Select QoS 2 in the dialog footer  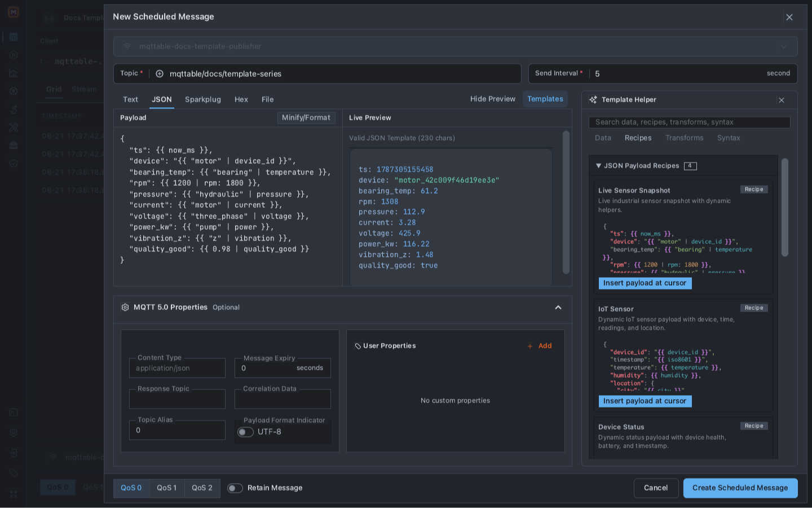pos(202,488)
